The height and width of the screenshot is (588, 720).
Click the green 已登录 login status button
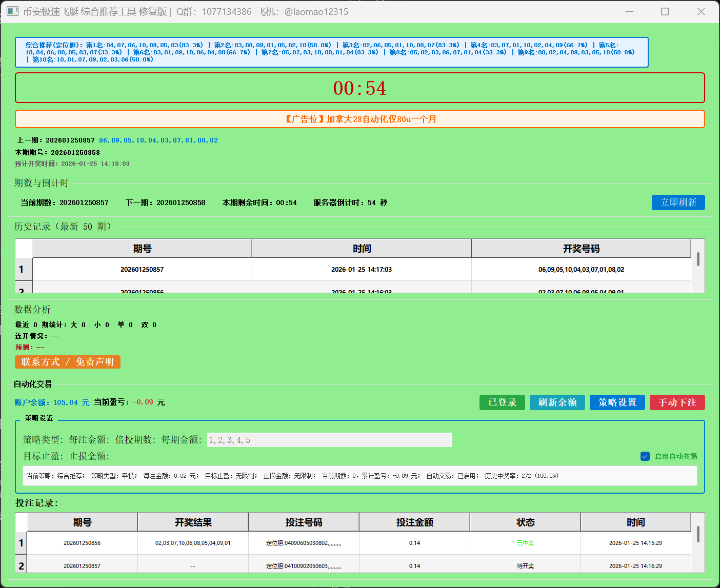point(502,402)
